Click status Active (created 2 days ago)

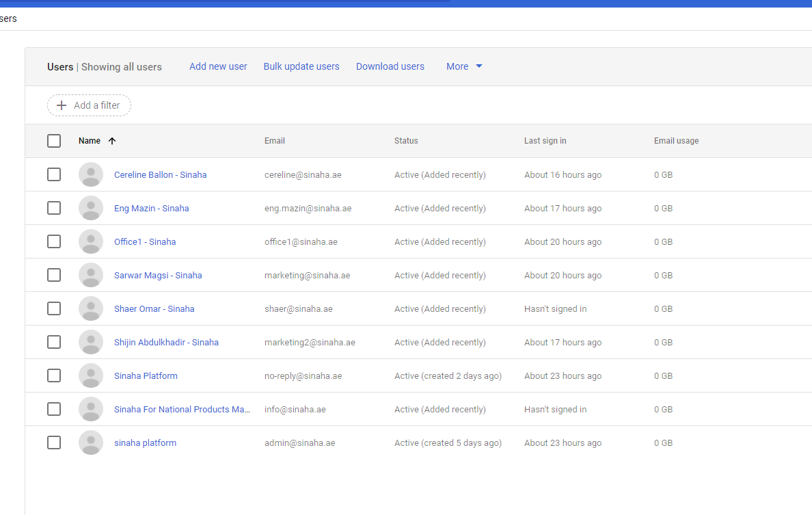448,375
